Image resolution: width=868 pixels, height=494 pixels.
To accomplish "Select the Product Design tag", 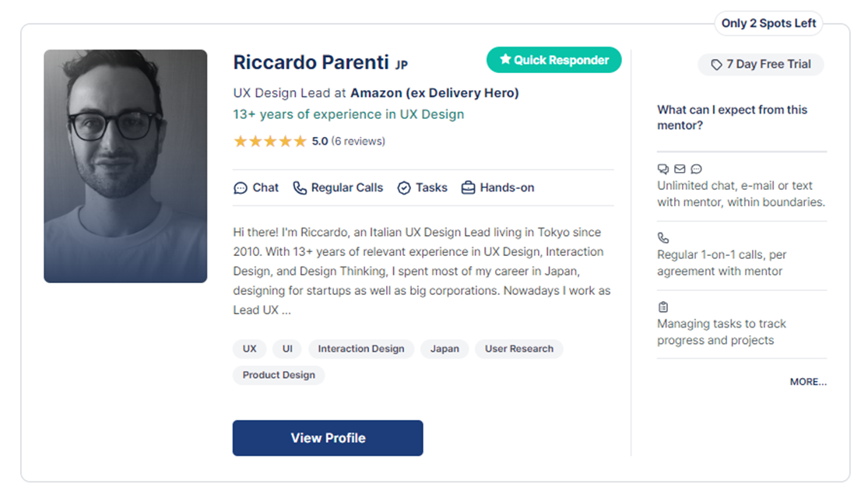I will pyautogui.click(x=279, y=375).
